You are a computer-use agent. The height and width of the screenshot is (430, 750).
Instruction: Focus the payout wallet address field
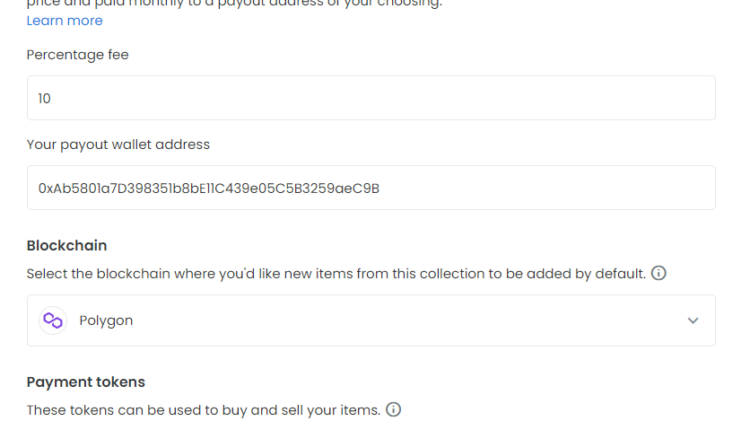[x=370, y=187]
